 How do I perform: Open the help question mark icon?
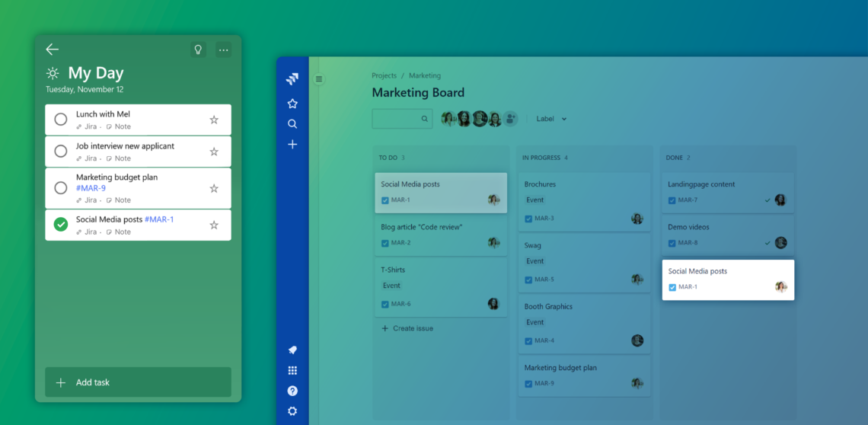click(x=292, y=391)
